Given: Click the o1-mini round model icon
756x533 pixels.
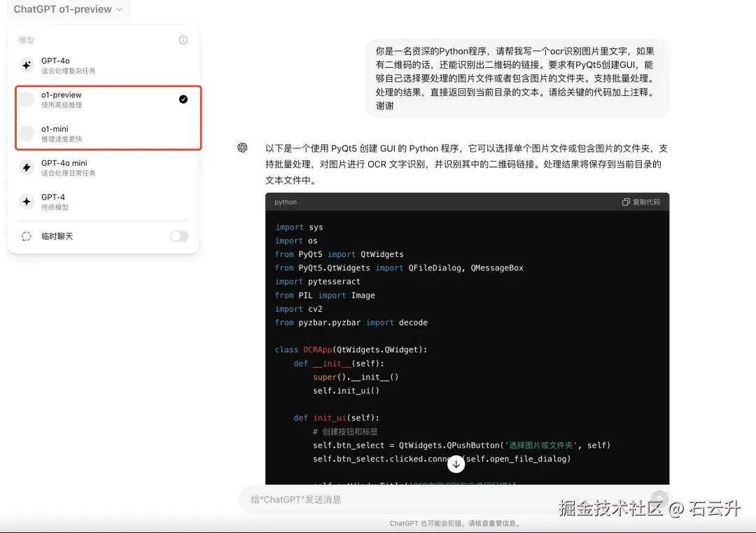Looking at the screenshot, I should pyautogui.click(x=27, y=133).
